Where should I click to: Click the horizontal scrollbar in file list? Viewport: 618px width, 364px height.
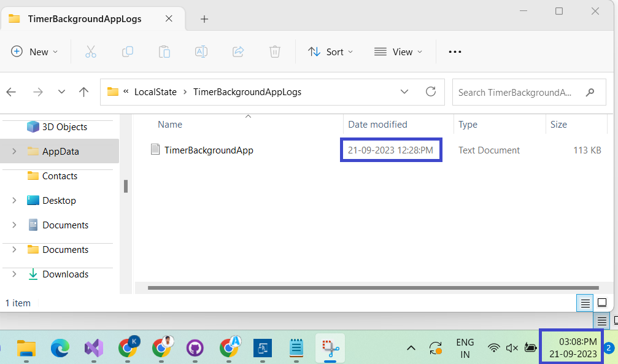tap(373, 288)
